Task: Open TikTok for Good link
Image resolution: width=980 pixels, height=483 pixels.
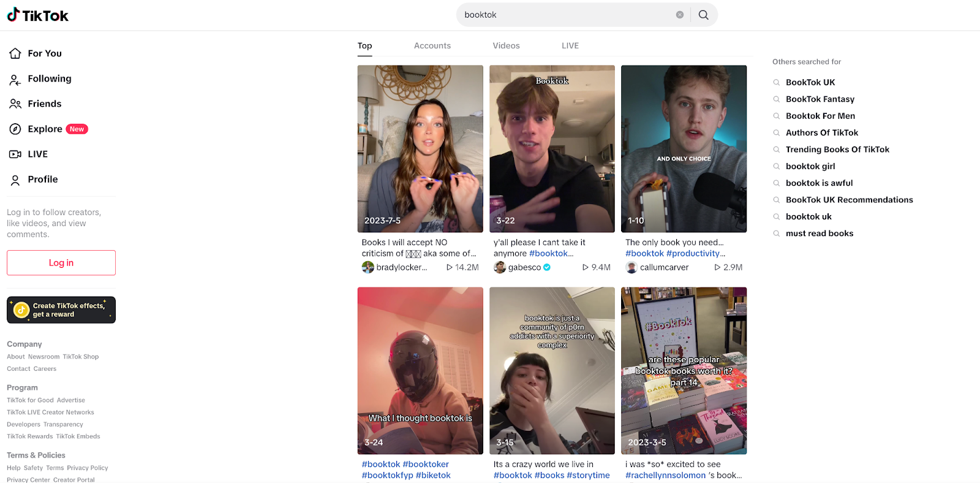Action: click(x=30, y=400)
